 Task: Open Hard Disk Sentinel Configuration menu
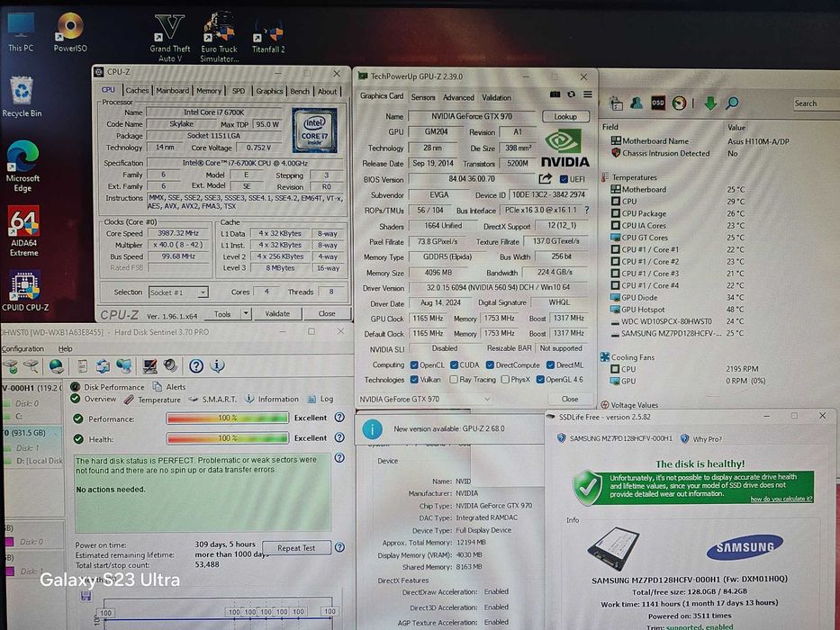click(x=23, y=349)
